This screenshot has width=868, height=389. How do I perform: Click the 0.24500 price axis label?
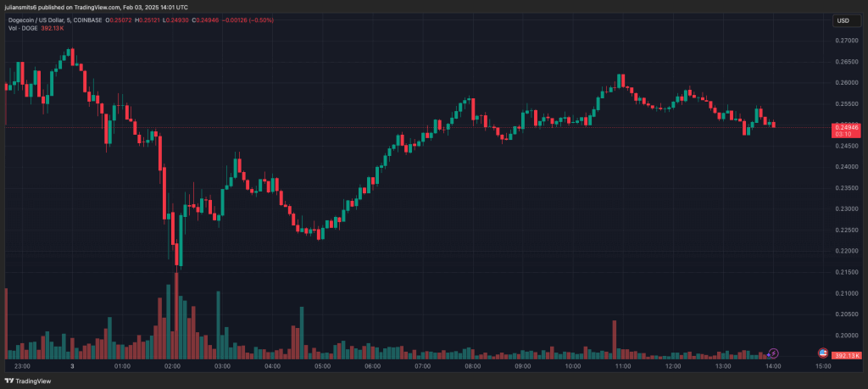pyautogui.click(x=845, y=146)
